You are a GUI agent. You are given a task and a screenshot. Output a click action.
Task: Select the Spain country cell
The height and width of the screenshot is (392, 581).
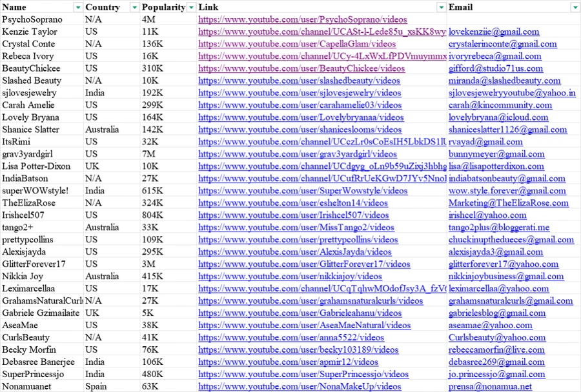point(112,386)
